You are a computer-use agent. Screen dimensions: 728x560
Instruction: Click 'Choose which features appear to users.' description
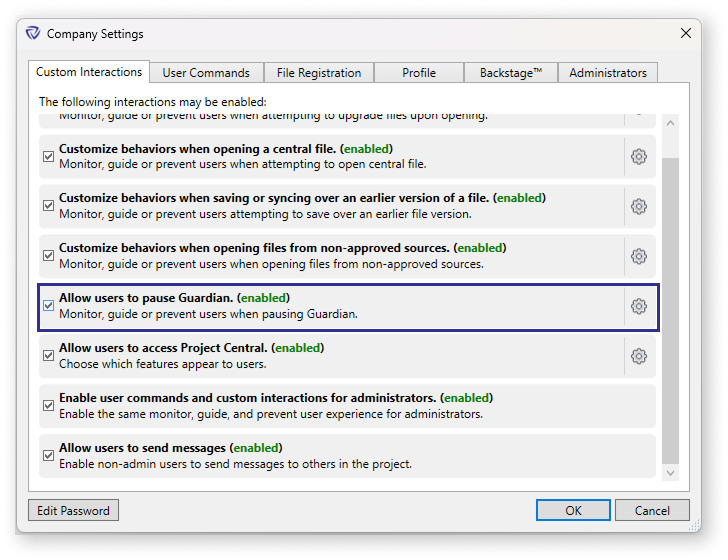[x=163, y=364]
